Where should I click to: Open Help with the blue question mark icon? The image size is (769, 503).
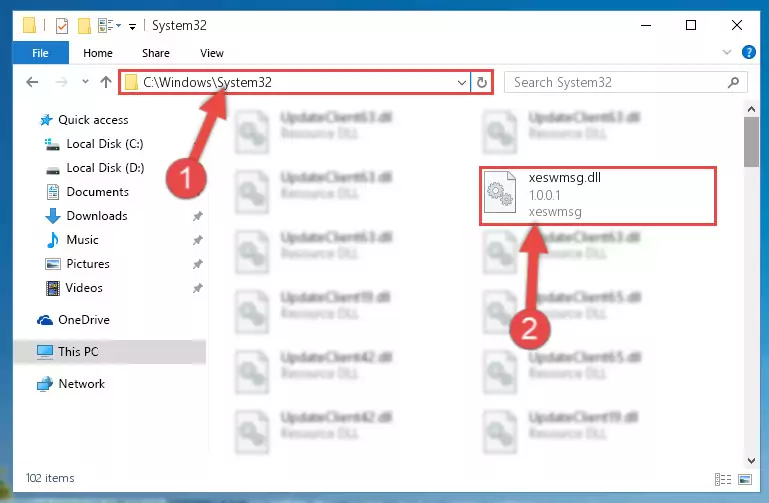748,52
